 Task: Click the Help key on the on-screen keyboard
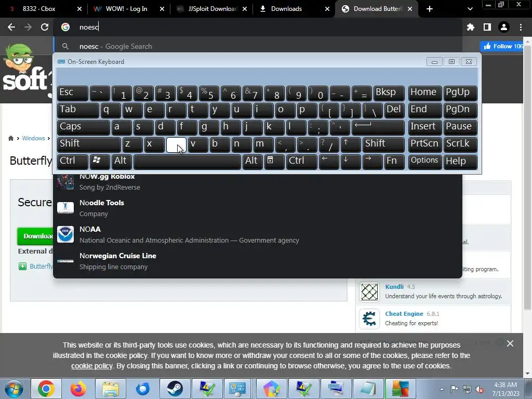[460, 162]
